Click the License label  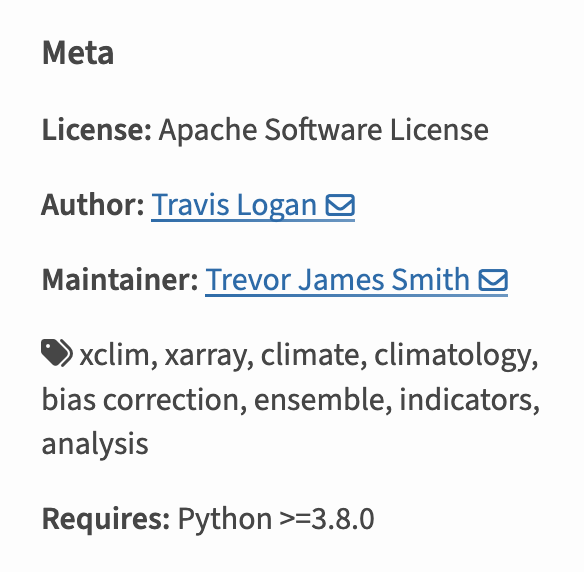tap(97, 130)
